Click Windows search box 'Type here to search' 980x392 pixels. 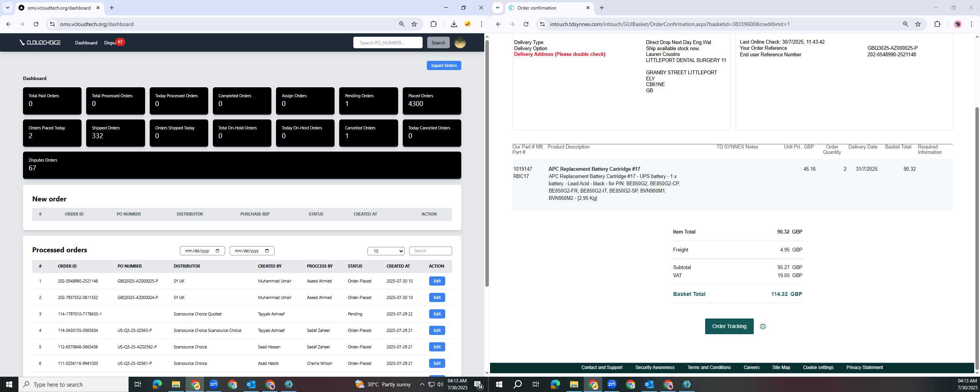(73, 384)
